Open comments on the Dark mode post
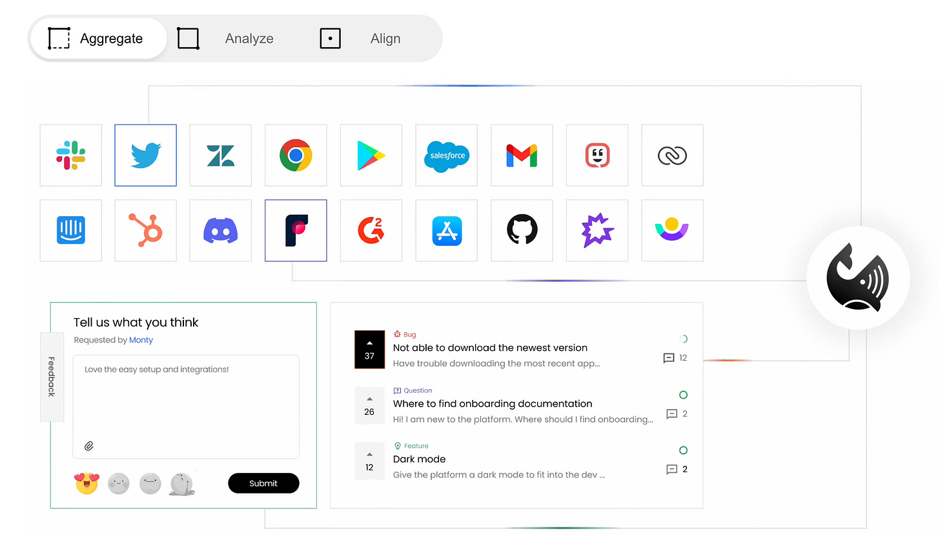Screen dimensions: 940x560 click(x=677, y=469)
